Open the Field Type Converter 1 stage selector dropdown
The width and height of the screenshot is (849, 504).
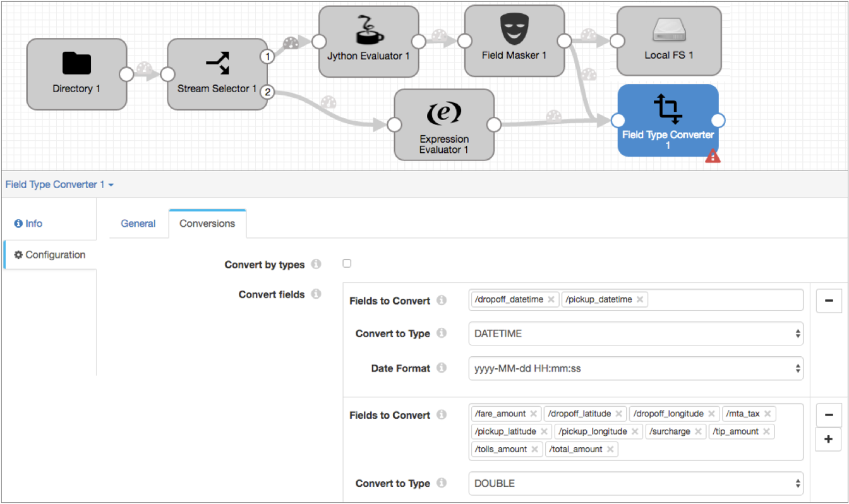(59, 184)
